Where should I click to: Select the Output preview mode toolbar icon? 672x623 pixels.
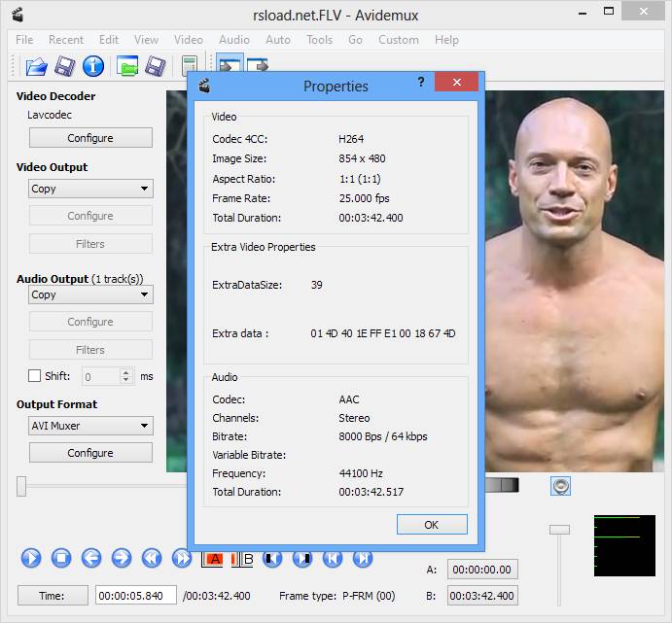[x=257, y=64]
